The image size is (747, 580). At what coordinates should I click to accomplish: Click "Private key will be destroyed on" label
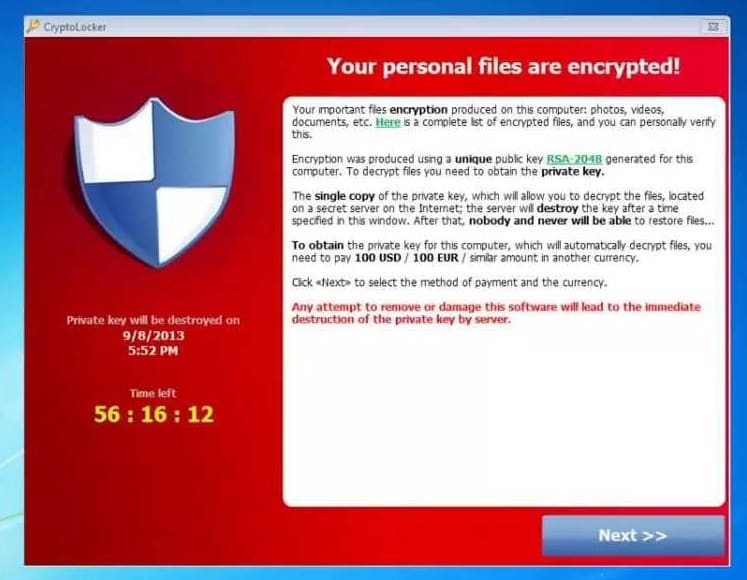tap(153, 320)
